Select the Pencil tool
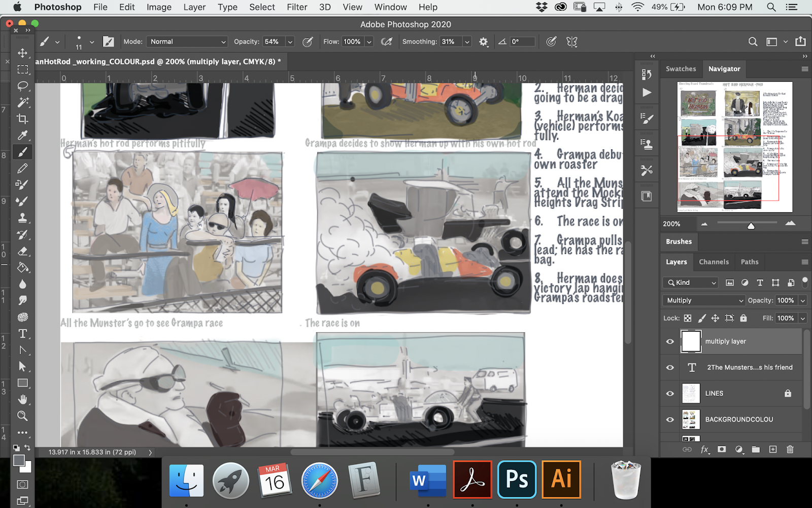The image size is (812, 508). coord(23,168)
